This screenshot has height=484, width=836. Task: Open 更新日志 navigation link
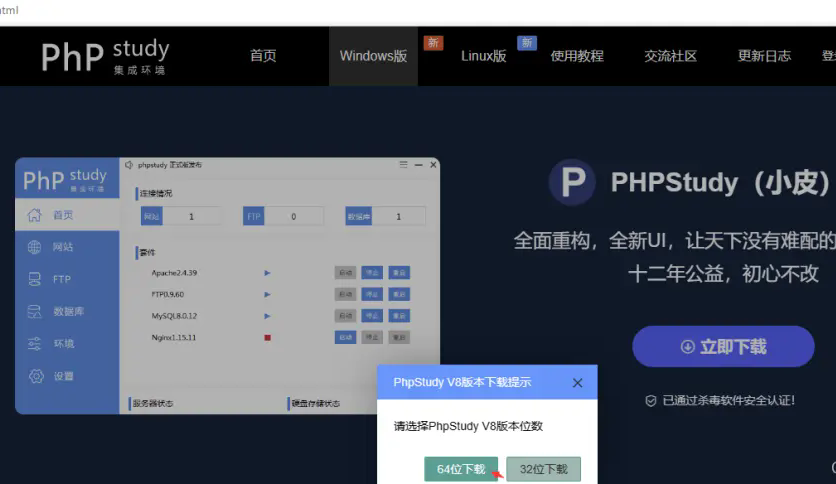[764, 56]
